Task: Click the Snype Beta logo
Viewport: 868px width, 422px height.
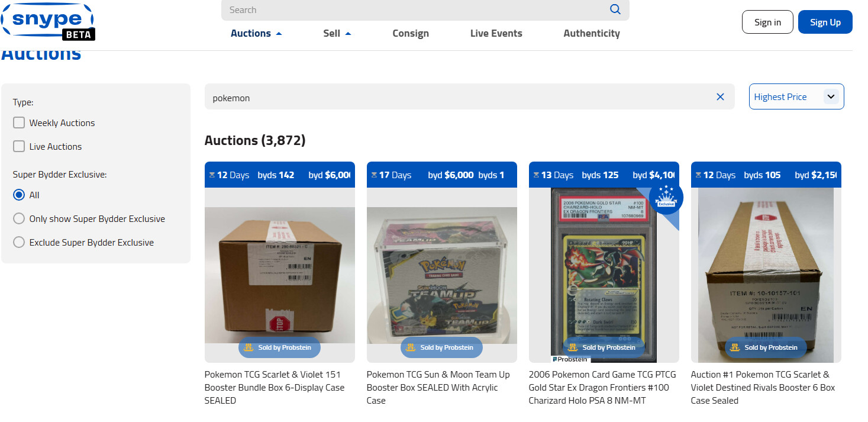Action: pyautogui.click(x=47, y=22)
